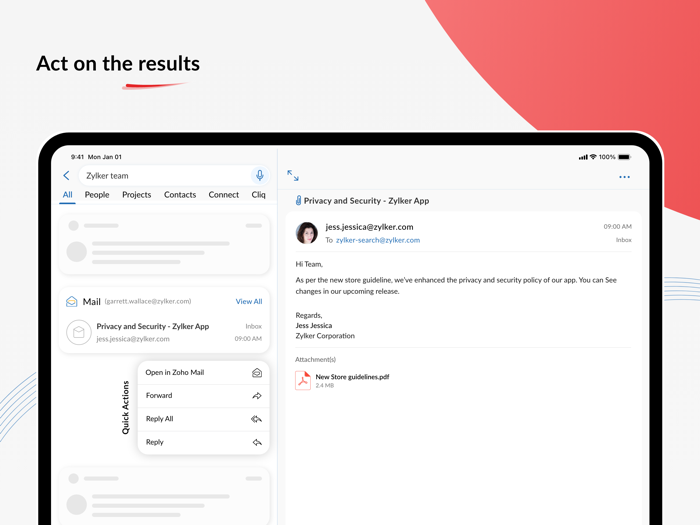Open zylker-search@zylker.com recipient link
The width and height of the screenshot is (700, 525).
click(x=378, y=240)
